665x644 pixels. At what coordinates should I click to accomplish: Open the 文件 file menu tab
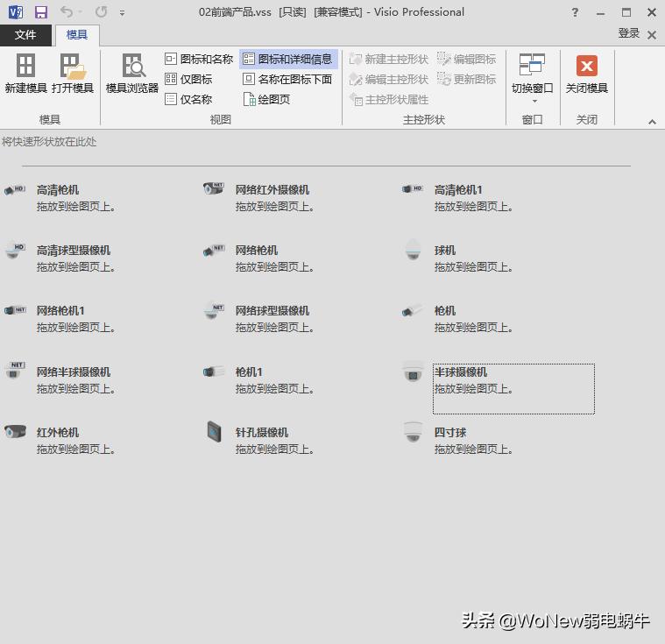(25, 35)
